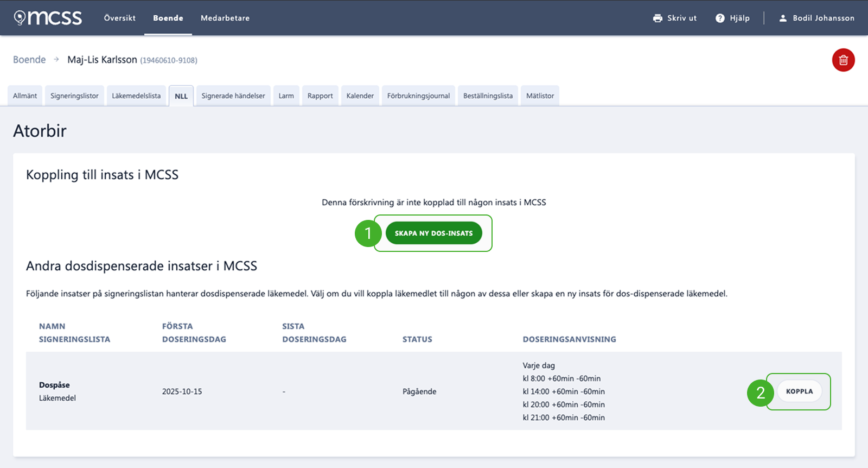Click the Första doseringsdag column header

coord(194,333)
